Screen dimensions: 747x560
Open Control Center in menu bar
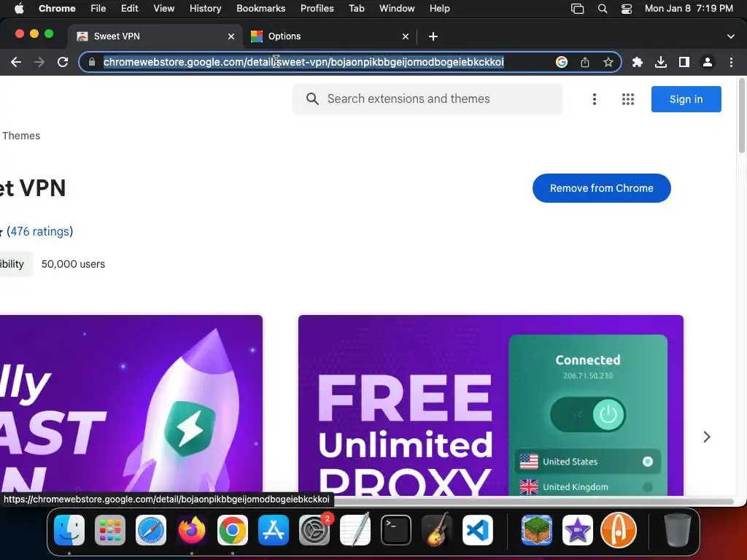coord(627,9)
